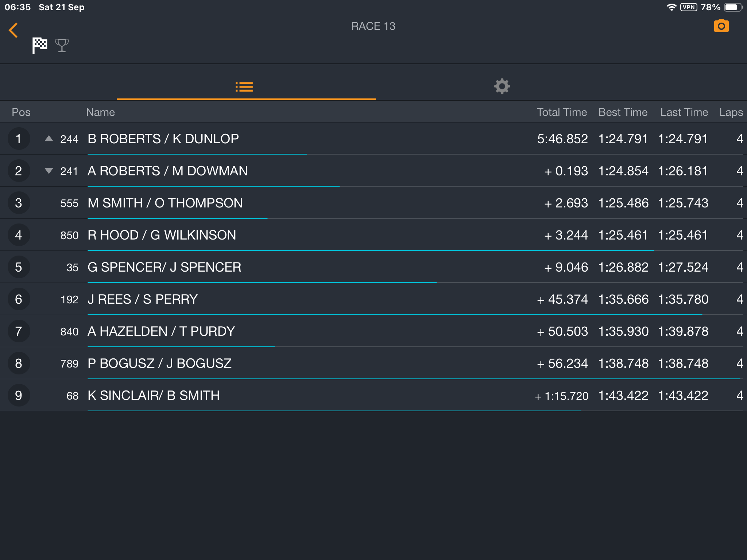
Task: Tap best time 1:35.666
Action: pos(623,299)
